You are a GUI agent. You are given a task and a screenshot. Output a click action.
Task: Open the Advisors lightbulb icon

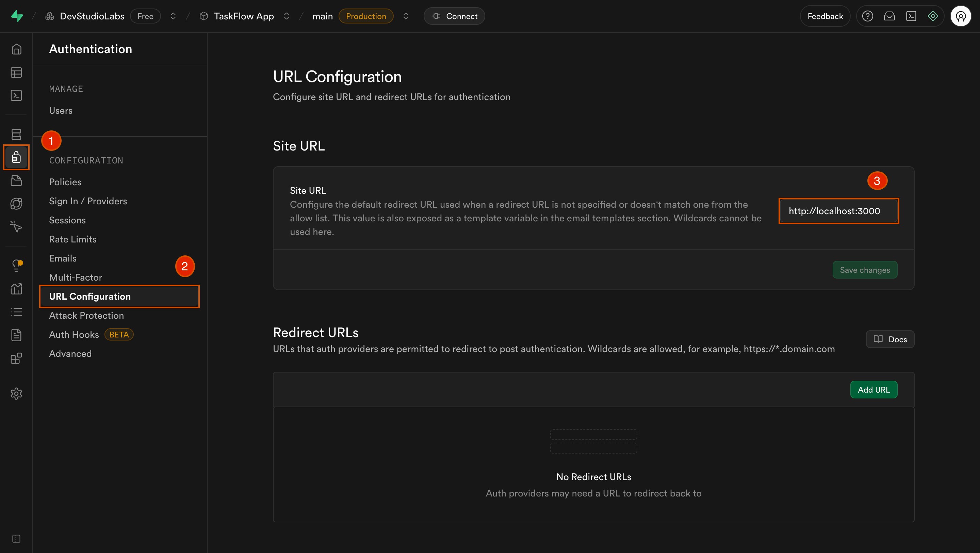pyautogui.click(x=16, y=265)
